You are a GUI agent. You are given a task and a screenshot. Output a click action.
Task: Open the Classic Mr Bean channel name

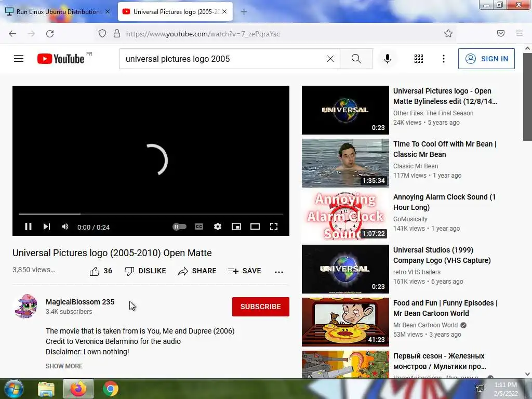coord(416,166)
